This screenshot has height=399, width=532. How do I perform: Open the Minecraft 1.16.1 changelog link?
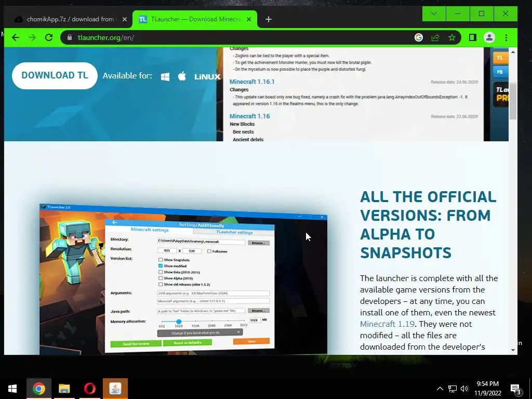pyautogui.click(x=252, y=82)
